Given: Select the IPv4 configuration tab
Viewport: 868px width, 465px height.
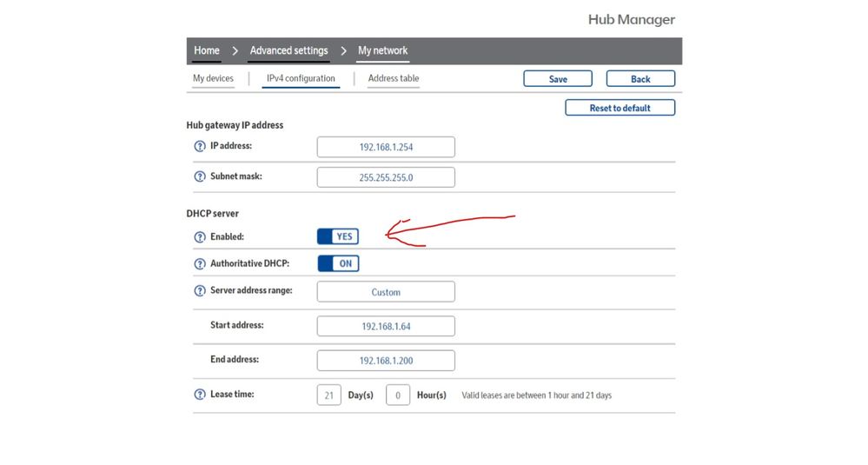Looking at the screenshot, I should coord(301,78).
